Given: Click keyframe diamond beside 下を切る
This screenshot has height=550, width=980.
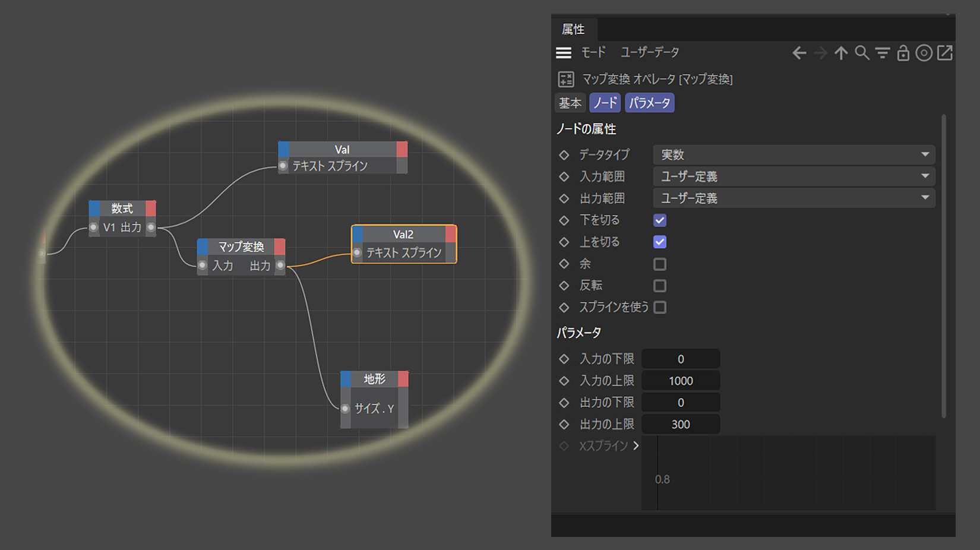Looking at the screenshot, I should coord(564,220).
